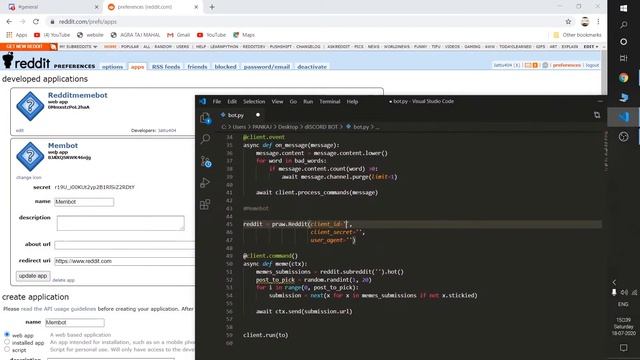Open the notification center icon

[x=623, y=348]
